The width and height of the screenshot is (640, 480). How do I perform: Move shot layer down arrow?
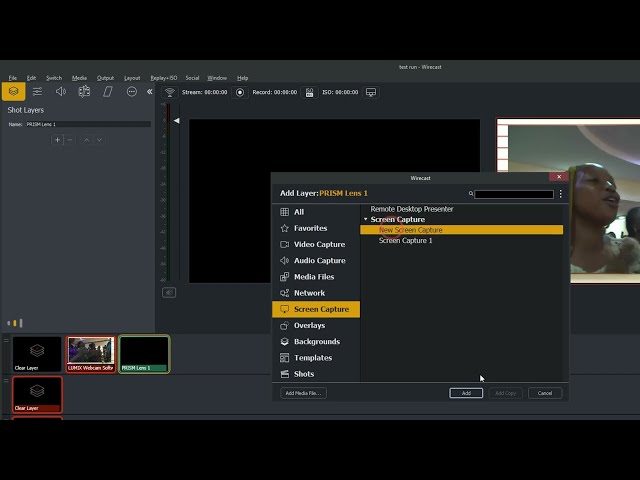coord(99,140)
